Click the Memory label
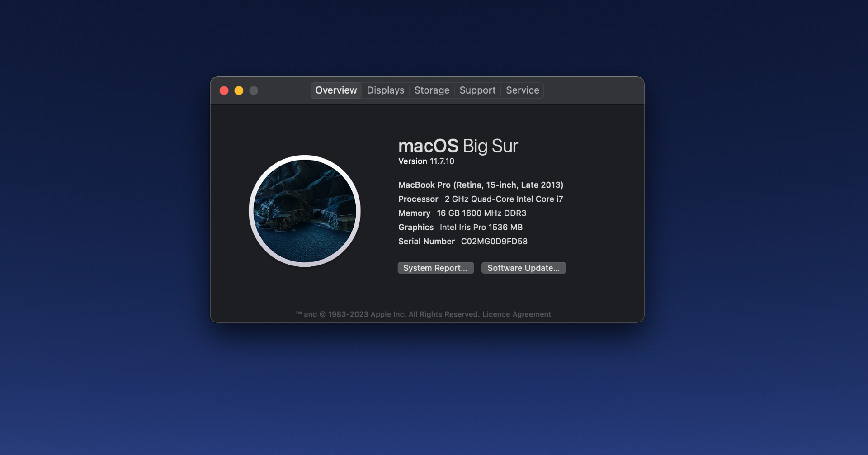868x455 pixels. pyautogui.click(x=414, y=213)
